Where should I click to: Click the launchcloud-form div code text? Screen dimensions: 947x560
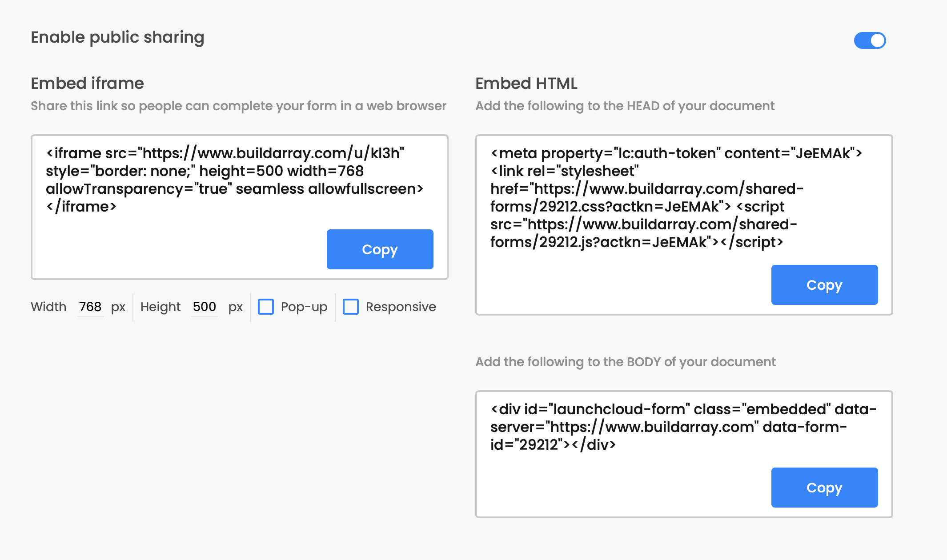click(x=683, y=427)
